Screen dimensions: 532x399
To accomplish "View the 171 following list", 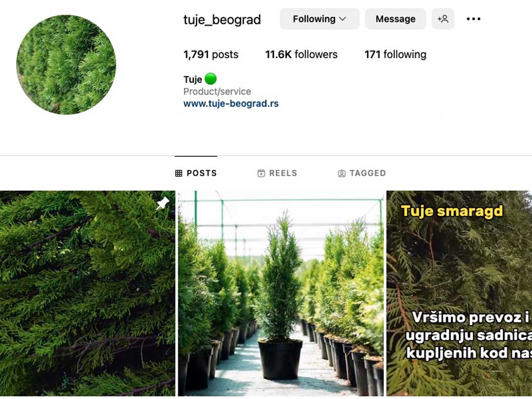I will click(395, 54).
